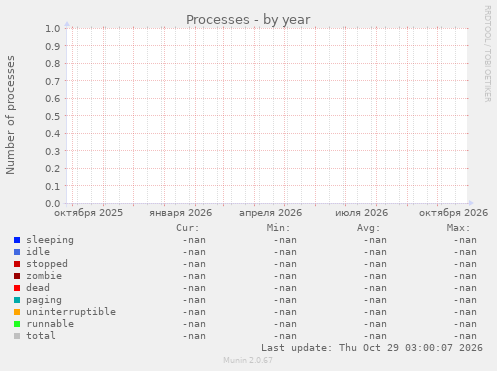Click the 'Number of processes' axis label

pos(11,115)
